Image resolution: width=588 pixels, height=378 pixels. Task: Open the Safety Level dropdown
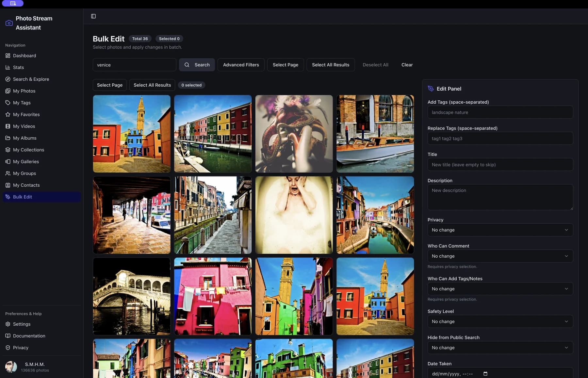point(500,321)
